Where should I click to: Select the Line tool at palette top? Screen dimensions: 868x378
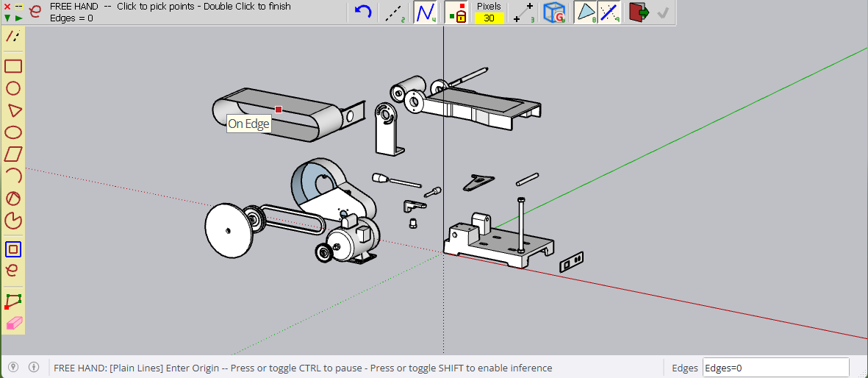(x=13, y=36)
